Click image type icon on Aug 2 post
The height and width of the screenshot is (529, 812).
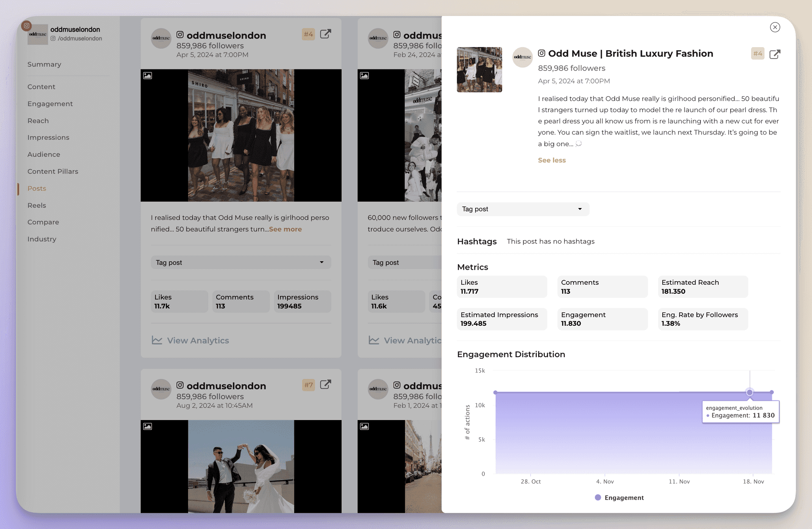point(148,426)
